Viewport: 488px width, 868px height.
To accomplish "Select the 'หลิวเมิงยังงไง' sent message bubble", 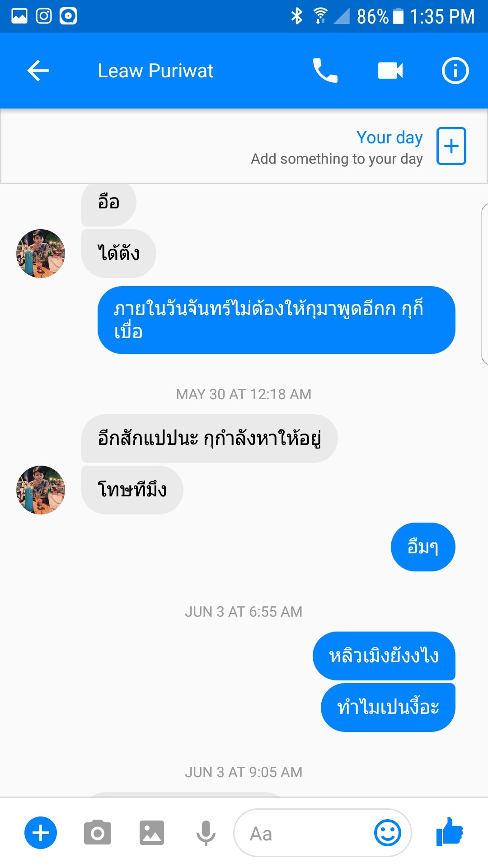I will pyautogui.click(x=384, y=656).
